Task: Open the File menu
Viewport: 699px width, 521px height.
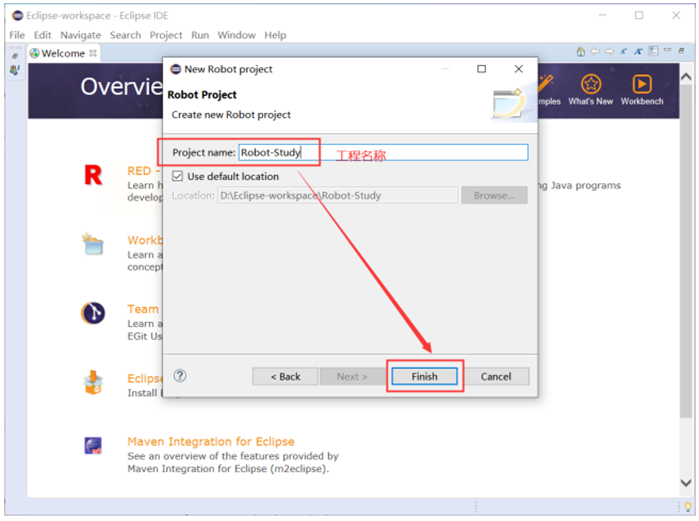Action: click(x=17, y=35)
